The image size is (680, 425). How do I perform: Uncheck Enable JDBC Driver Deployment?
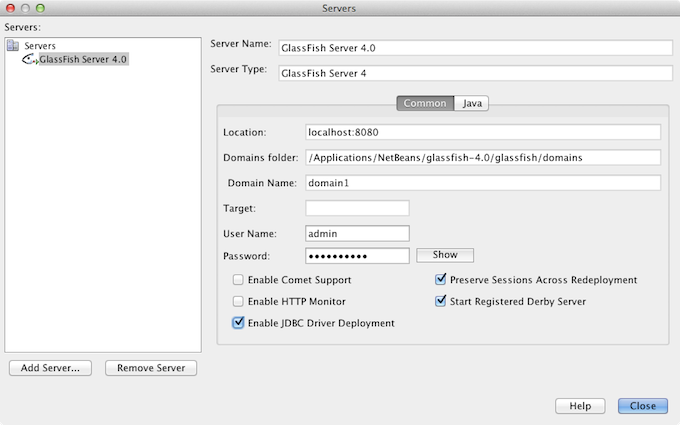[x=238, y=323]
